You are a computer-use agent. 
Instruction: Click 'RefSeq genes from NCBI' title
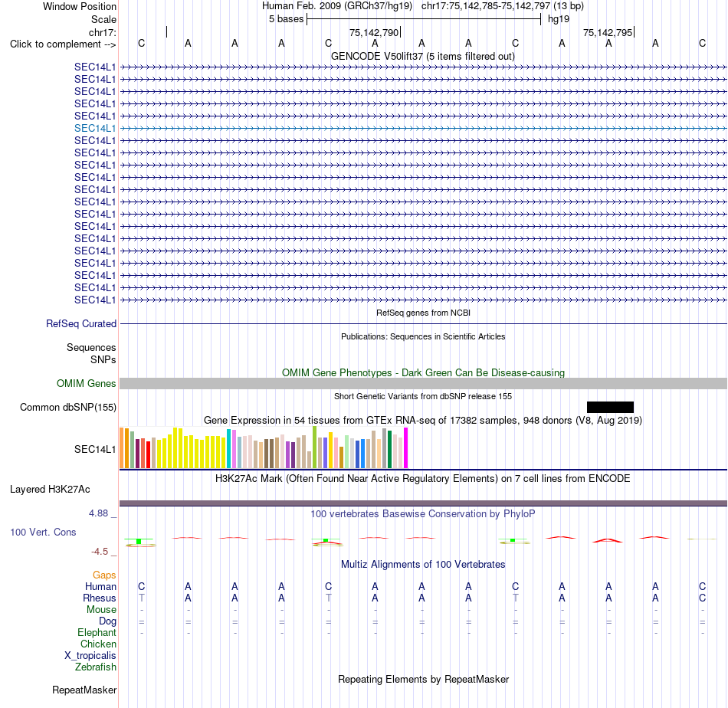pyautogui.click(x=424, y=313)
